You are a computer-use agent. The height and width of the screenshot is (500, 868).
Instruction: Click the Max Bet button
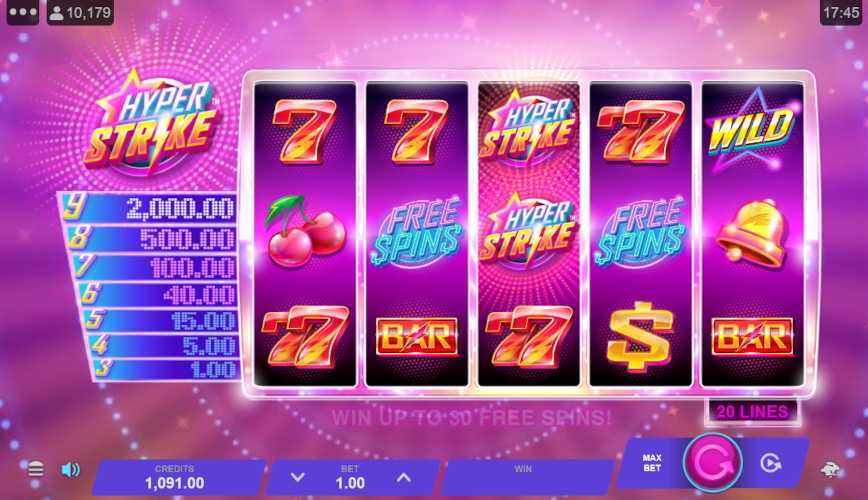652,463
